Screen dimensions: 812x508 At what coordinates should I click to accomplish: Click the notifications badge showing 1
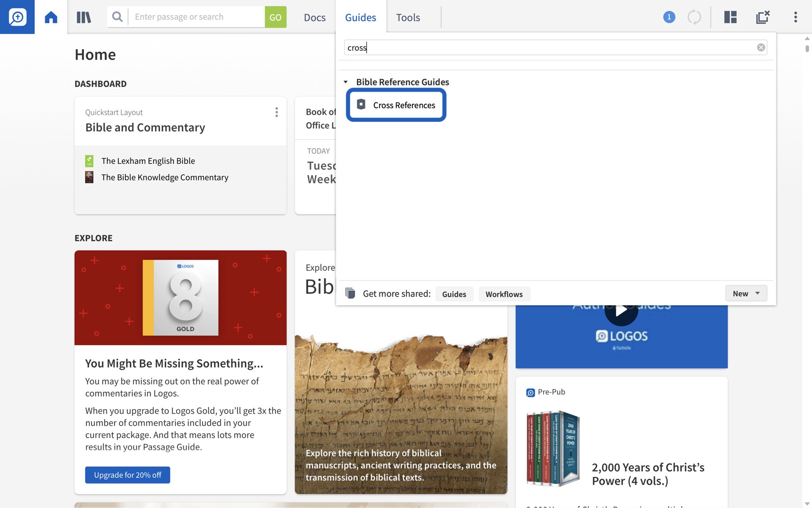tap(669, 17)
